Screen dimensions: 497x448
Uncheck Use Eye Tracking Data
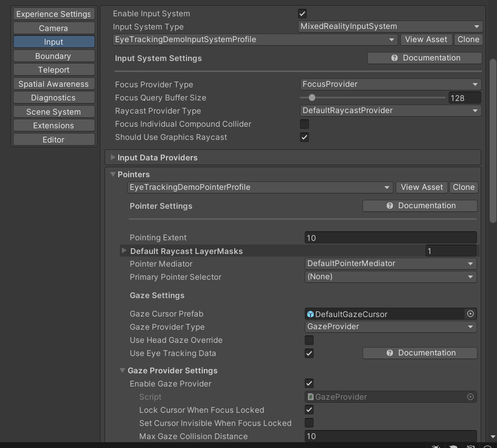[x=309, y=353]
